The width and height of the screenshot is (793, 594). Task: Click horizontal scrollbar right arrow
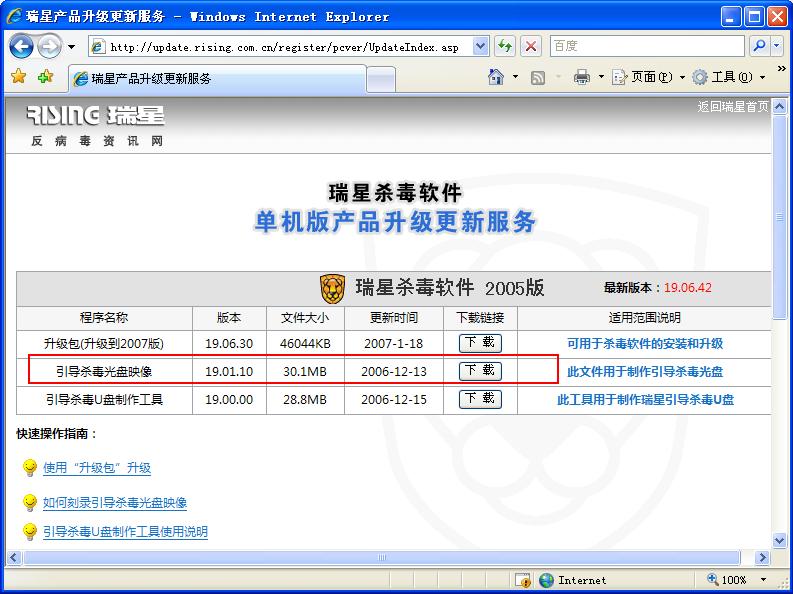(x=762, y=558)
